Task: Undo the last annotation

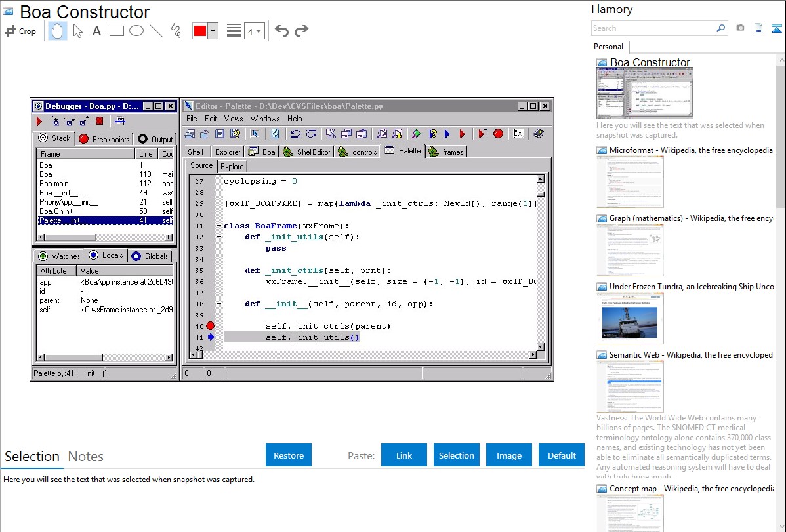Action: click(x=281, y=31)
